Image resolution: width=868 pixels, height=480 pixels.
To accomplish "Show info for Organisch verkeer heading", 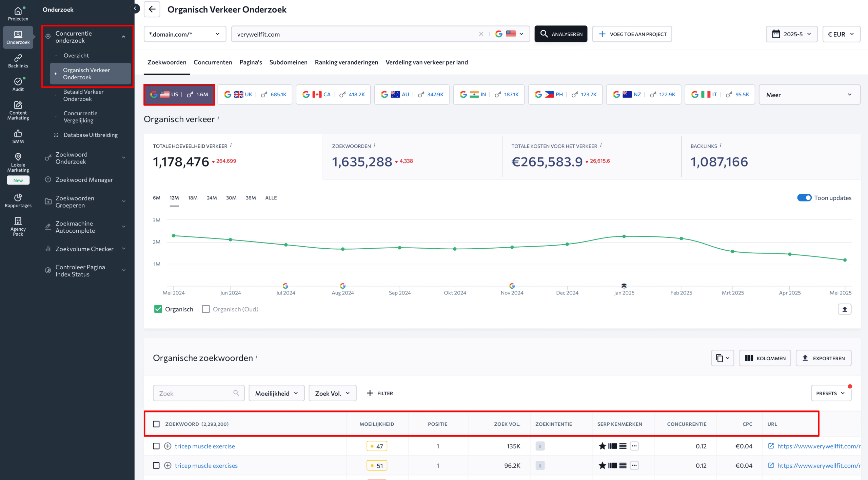I will click(x=218, y=118).
